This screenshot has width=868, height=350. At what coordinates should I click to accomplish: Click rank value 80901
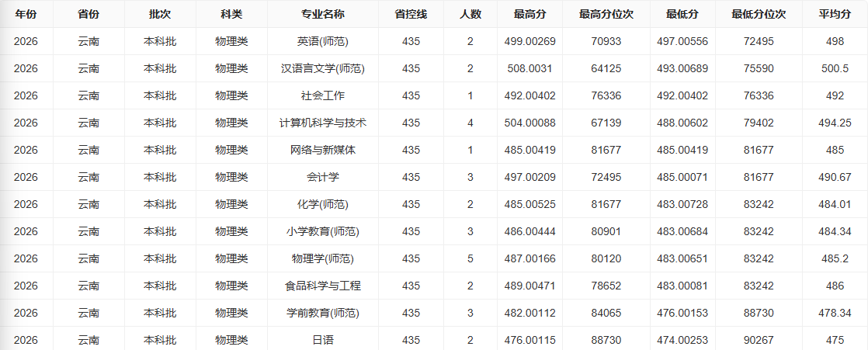tap(606, 232)
